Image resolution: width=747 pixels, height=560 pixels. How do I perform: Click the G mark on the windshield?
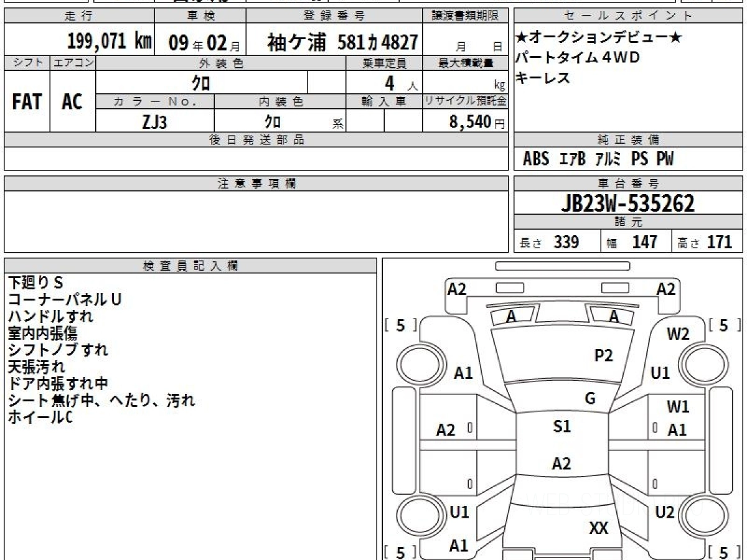click(590, 399)
